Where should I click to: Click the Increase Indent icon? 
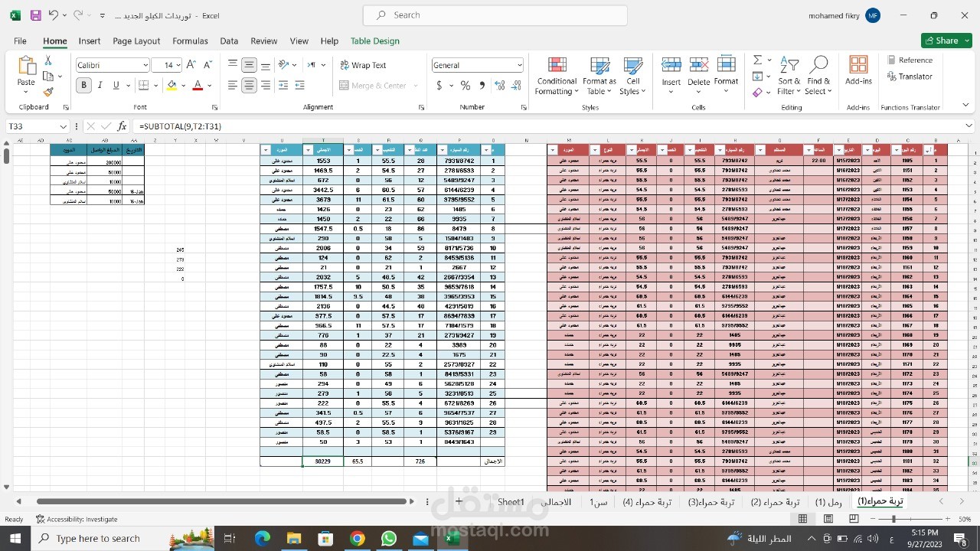(x=300, y=86)
